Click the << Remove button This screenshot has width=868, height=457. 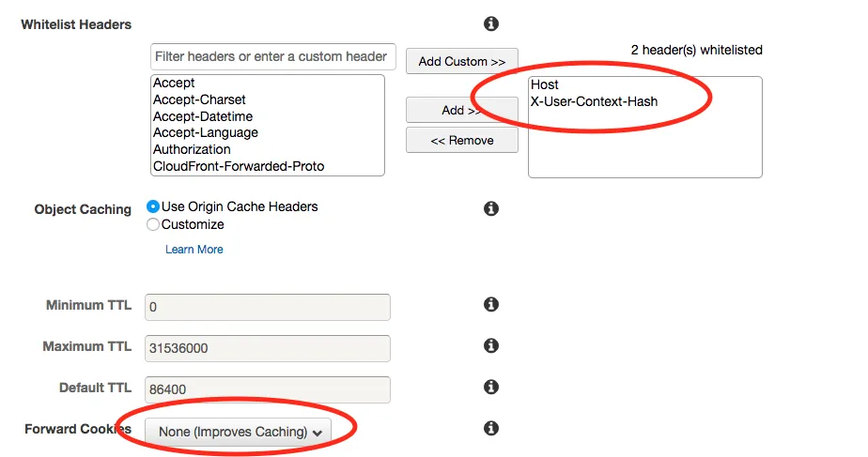(x=461, y=140)
